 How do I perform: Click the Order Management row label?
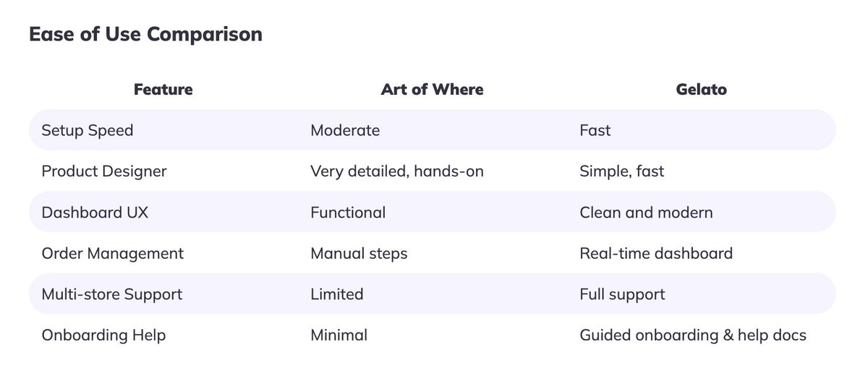pyautogui.click(x=113, y=253)
